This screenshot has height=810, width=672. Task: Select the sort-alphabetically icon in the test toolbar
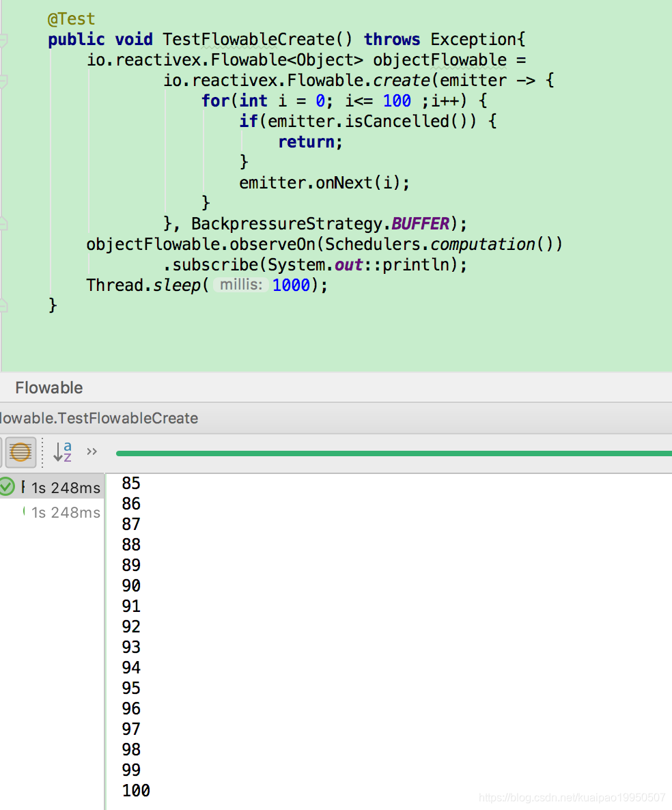coord(62,451)
